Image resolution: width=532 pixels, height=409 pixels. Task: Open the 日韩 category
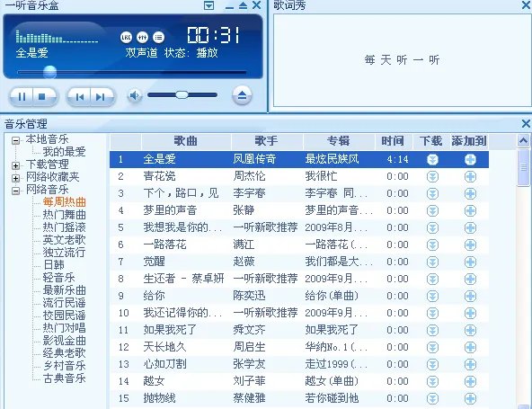(54, 265)
